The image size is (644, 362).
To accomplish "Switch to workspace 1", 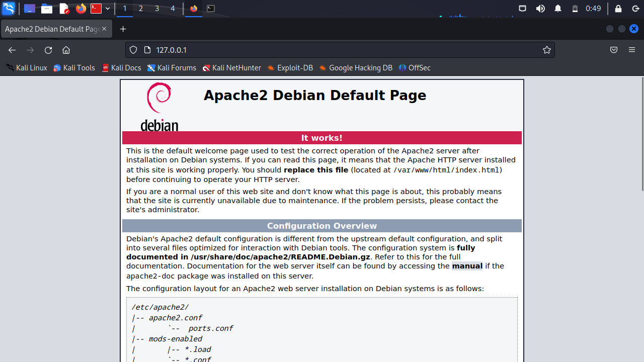I will 125,9.
